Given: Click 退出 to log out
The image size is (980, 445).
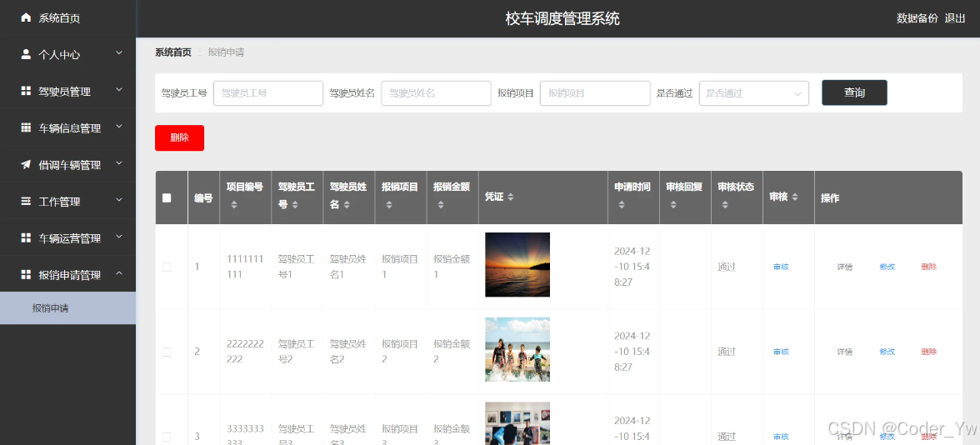Looking at the screenshot, I should 955,18.
